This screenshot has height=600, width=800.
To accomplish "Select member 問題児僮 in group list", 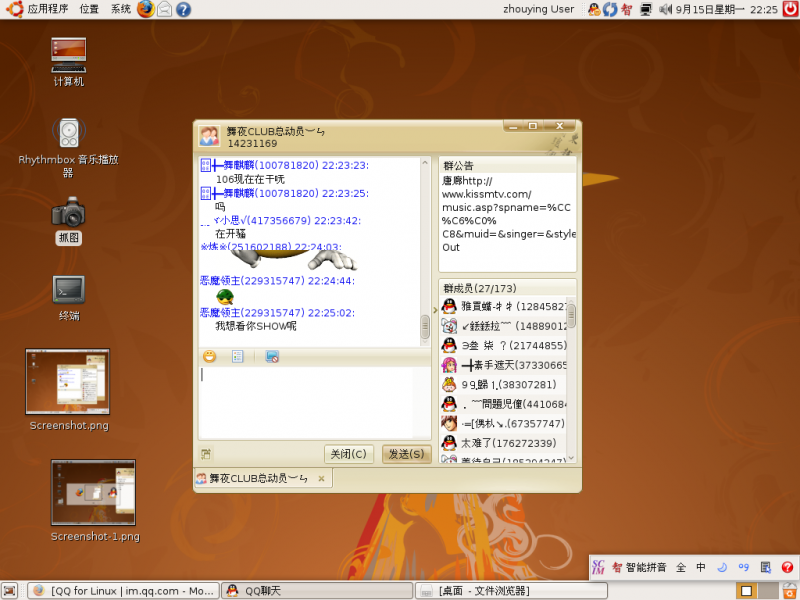I will tap(503, 404).
